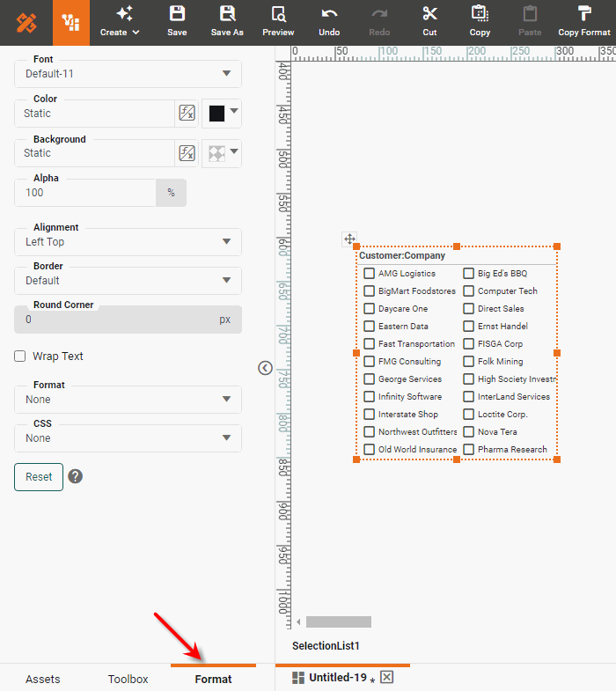616x691 pixels.
Task: Open the Create menu
Action: click(x=120, y=22)
